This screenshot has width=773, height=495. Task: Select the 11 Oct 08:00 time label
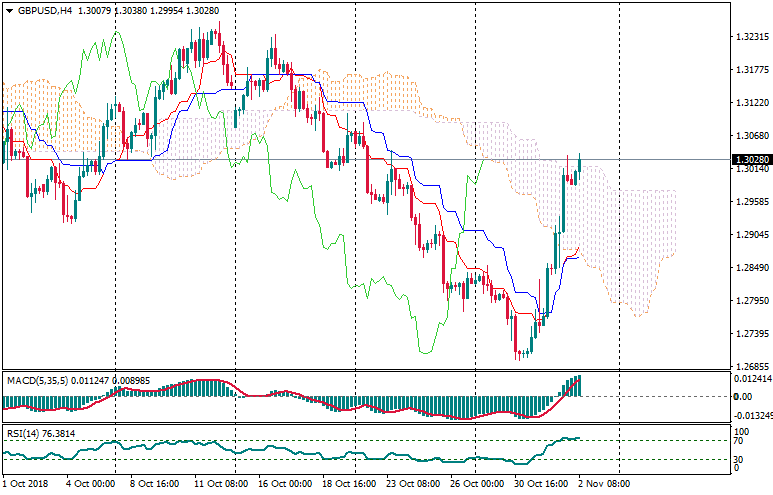pos(221,483)
